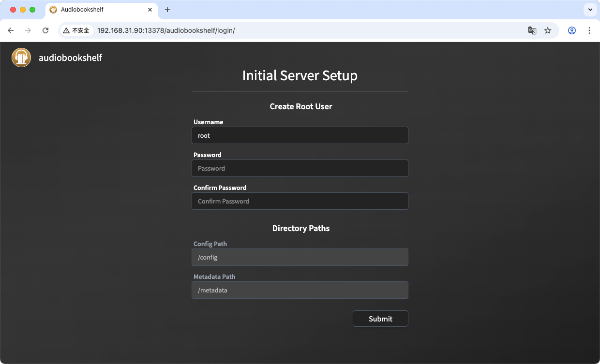The width and height of the screenshot is (600, 364).
Task: Click the not secure warning badge
Action: pos(76,30)
